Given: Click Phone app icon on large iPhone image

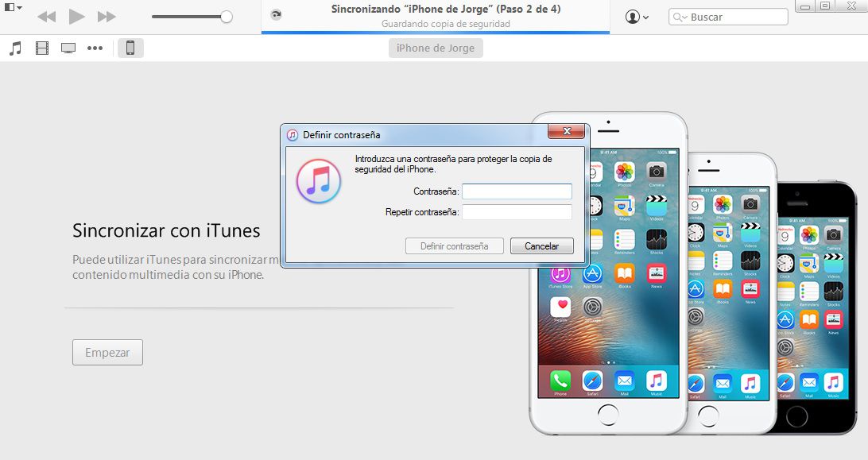Looking at the screenshot, I should 560,381.
